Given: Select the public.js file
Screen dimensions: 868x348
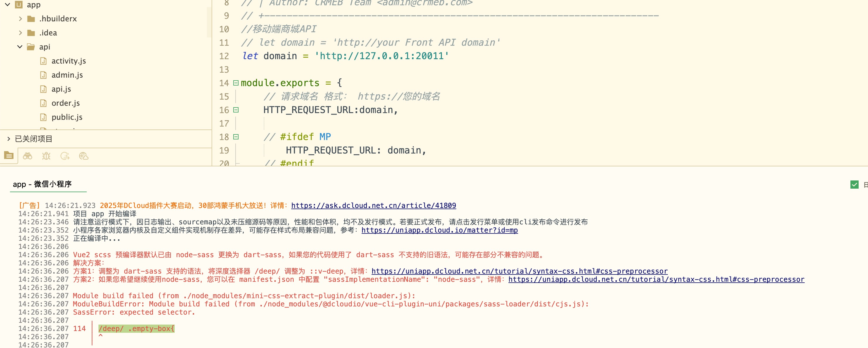Looking at the screenshot, I should (x=67, y=117).
